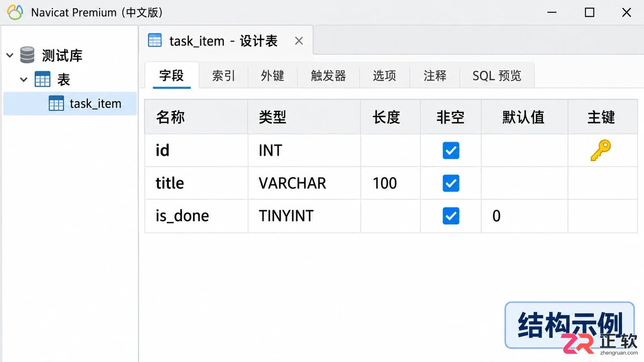Screen dimensions: 644x362
Task: Click the Navicat Premium app logo
Action: click(15, 13)
